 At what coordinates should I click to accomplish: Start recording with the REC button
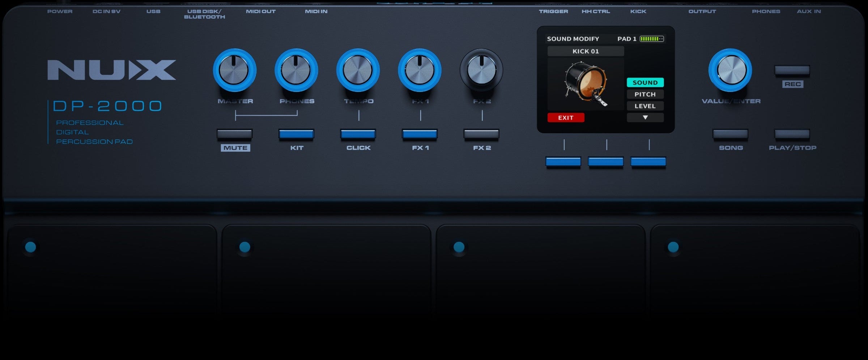[x=792, y=70]
